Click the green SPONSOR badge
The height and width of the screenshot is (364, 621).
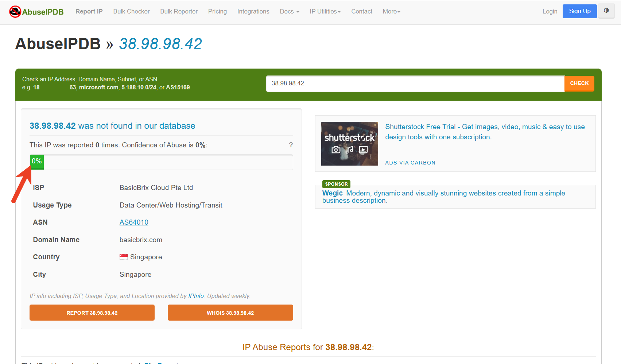point(336,184)
